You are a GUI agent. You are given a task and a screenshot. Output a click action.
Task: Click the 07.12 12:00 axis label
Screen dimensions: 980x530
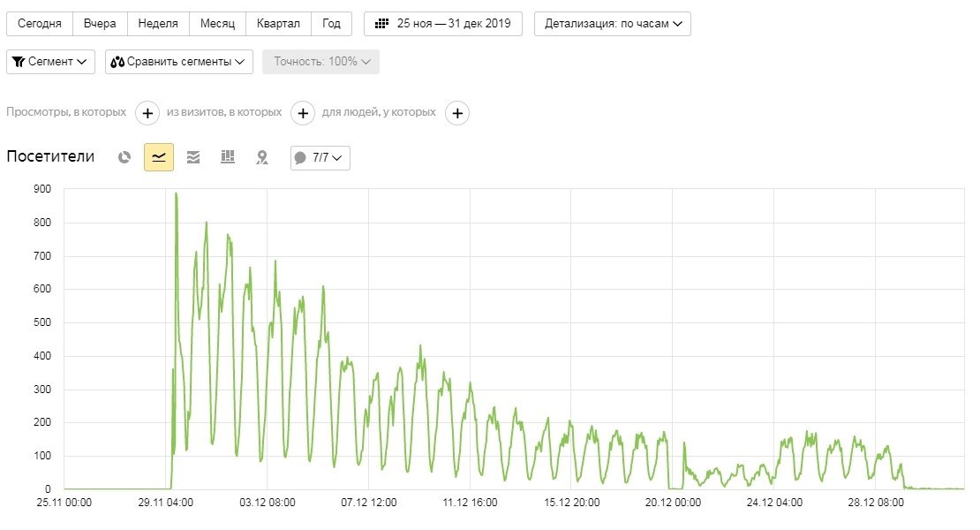369,503
